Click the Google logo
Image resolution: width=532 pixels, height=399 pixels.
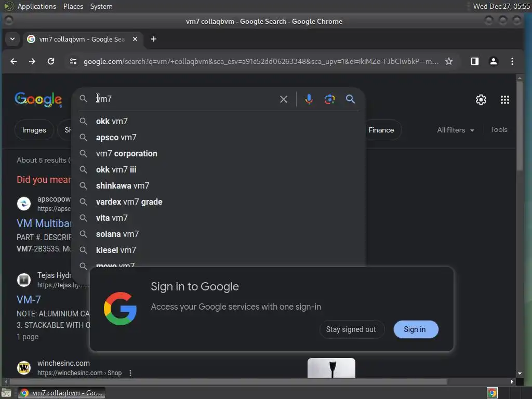[38, 99]
